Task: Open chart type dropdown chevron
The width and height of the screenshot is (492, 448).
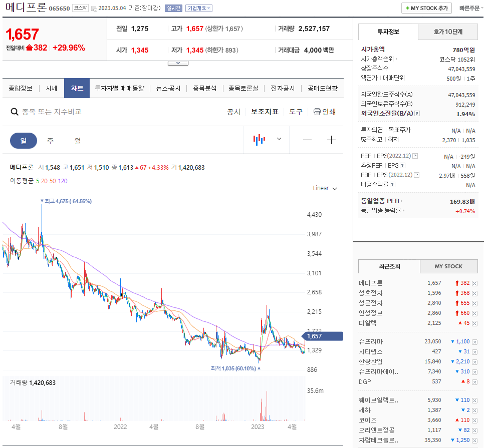Action: click(279, 139)
